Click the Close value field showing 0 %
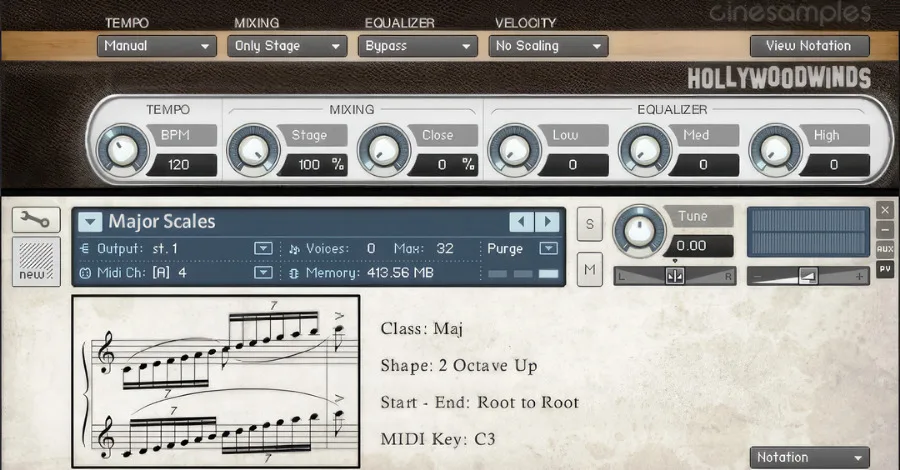Image resolution: width=900 pixels, height=470 pixels. [x=444, y=165]
